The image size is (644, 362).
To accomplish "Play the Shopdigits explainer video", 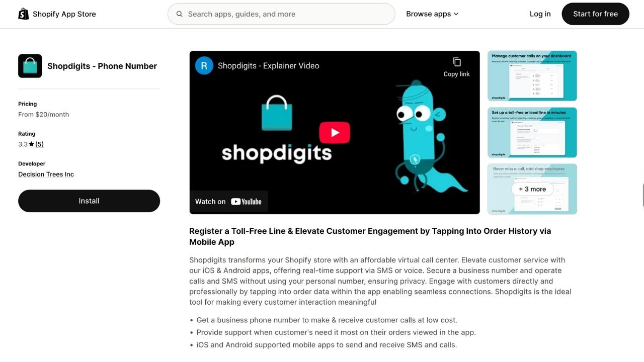I will pos(335,133).
